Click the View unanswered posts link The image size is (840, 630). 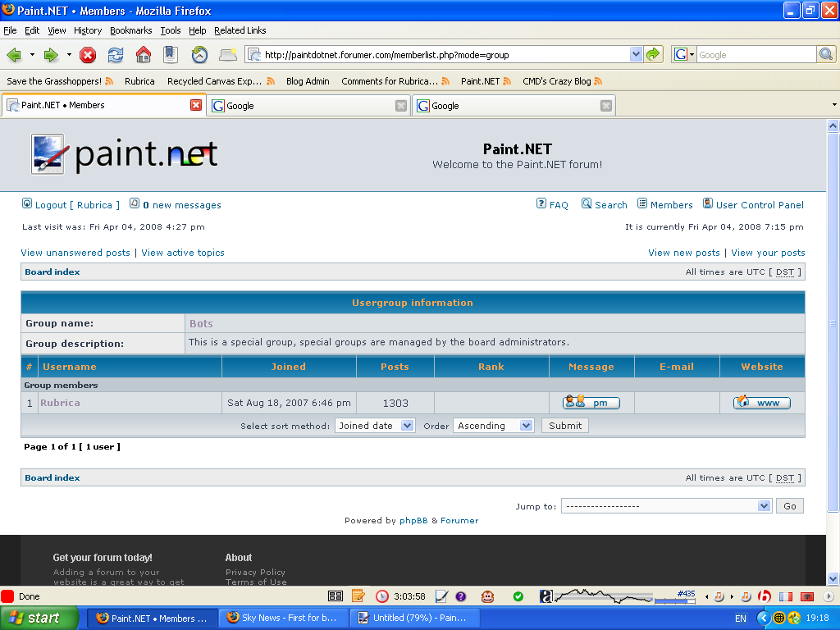click(x=75, y=253)
